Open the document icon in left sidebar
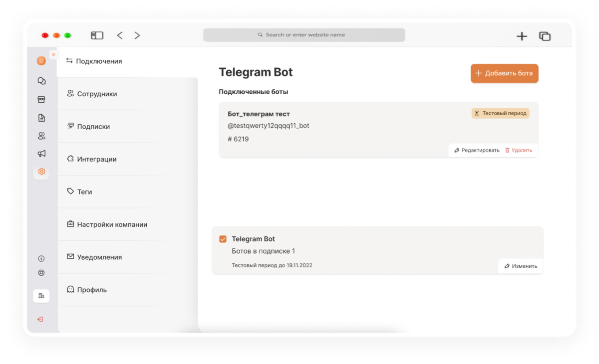This screenshot has height=364, width=599. point(41,118)
